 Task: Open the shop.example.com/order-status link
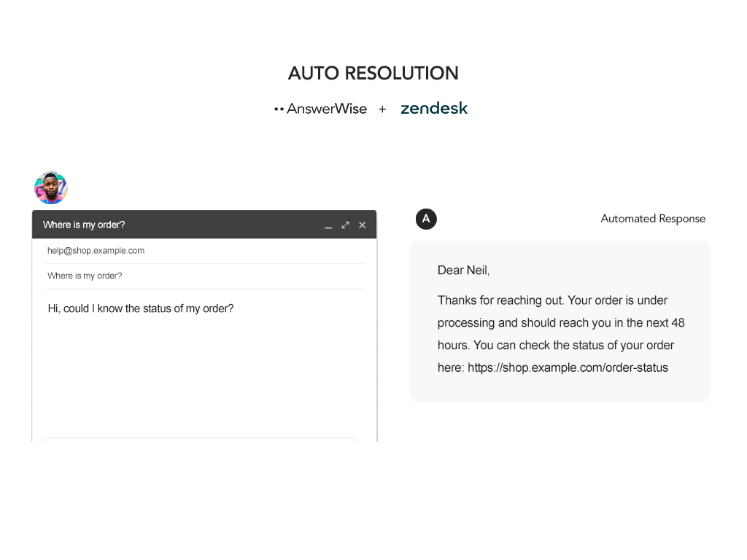tap(568, 367)
